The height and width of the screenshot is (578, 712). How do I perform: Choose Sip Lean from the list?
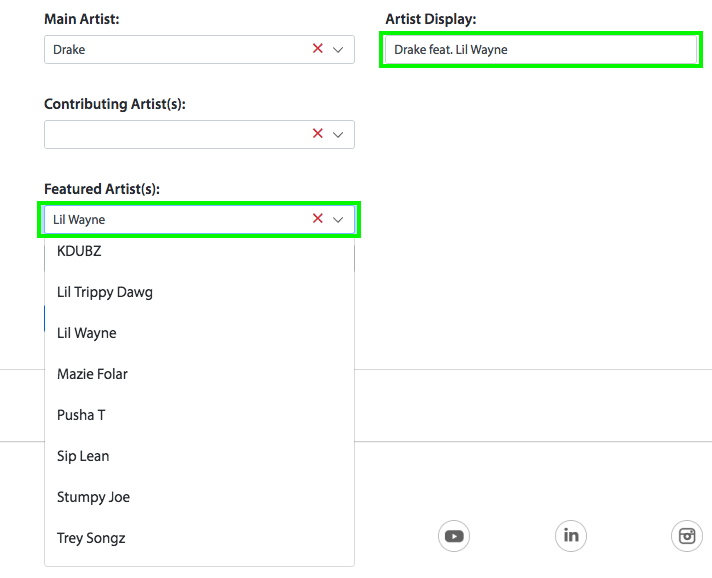(199, 456)
